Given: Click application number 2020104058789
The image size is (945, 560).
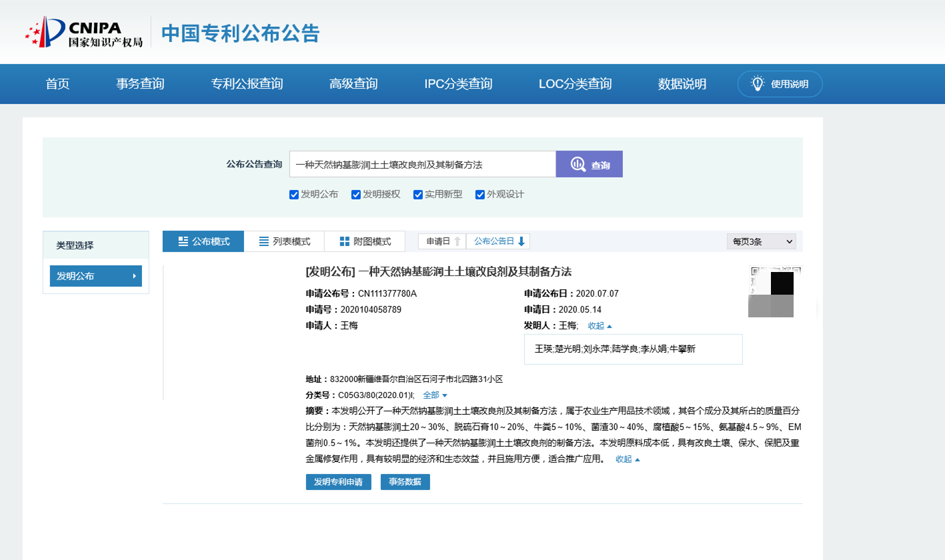Looking at the screenshot, I should point(371,309).
